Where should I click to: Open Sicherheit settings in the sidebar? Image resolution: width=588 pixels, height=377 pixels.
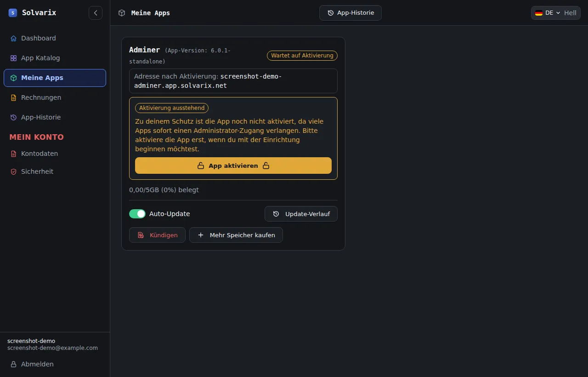point(55,171)
